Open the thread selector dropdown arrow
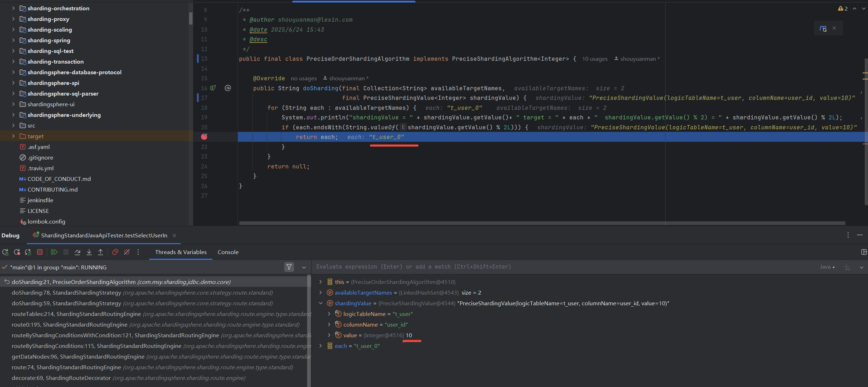The width and height of the screenshot is (868, 387). pyautogui.click(x=304, y=267)
